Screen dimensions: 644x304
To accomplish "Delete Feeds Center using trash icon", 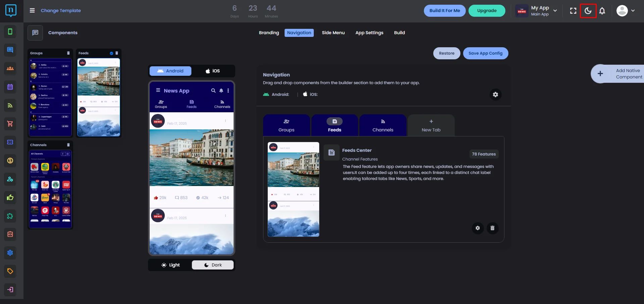I will click(492, 228).
